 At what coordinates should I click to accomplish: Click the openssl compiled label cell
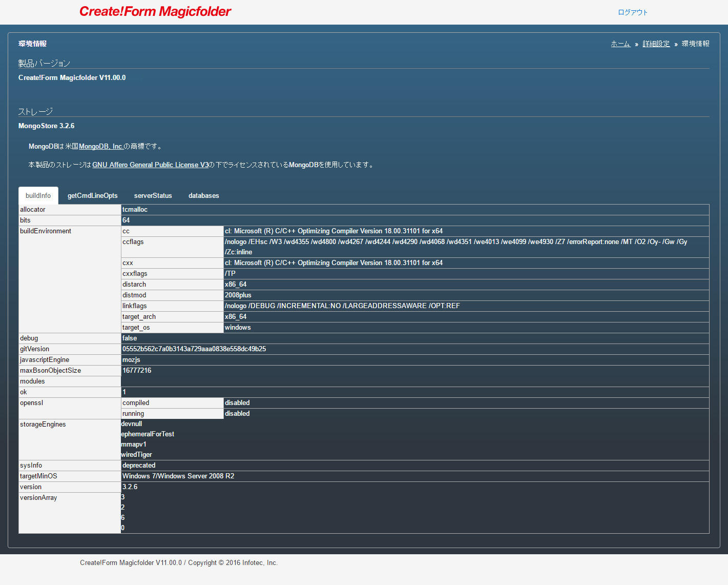[172, 403]
